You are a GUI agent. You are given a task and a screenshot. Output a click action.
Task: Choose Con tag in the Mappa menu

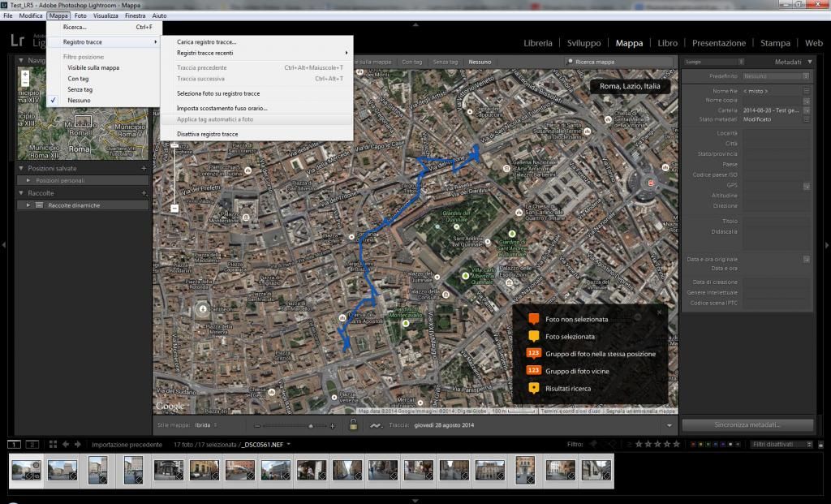78,79
